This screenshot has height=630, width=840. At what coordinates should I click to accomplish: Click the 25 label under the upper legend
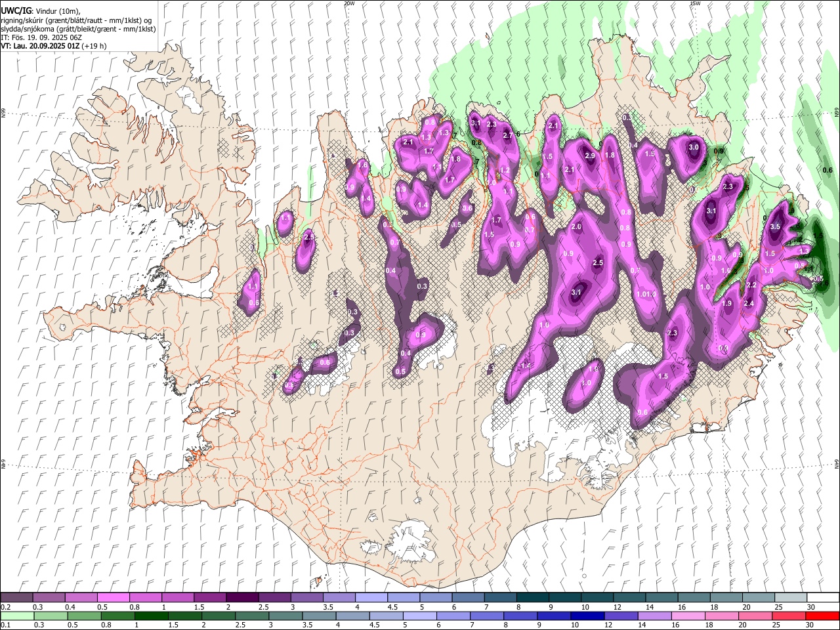(x=779, y=607)
